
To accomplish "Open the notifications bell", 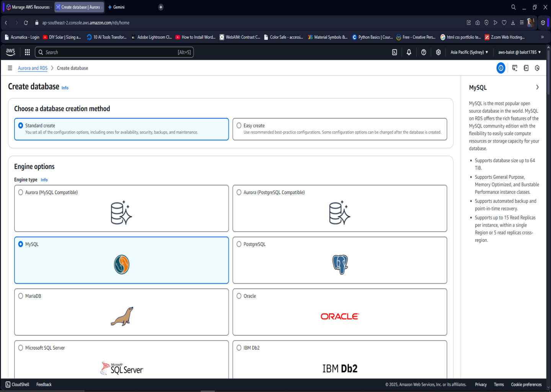I will pos(409,52).
